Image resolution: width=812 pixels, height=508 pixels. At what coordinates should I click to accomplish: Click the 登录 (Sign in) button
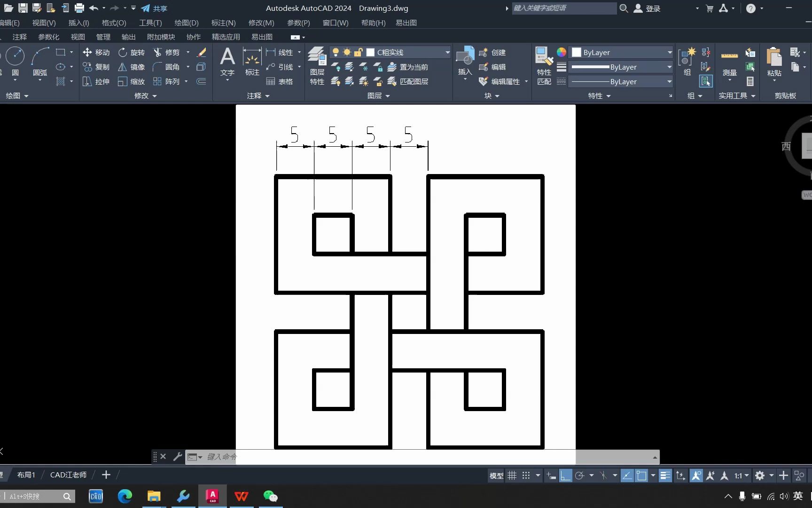[648, 8]
